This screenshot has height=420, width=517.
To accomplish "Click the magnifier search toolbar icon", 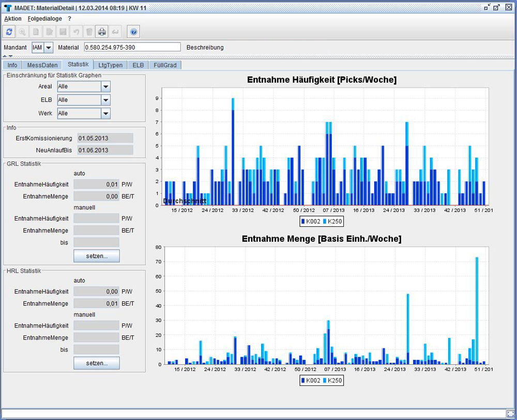I will pyautogui.click(x=22, y=32).
